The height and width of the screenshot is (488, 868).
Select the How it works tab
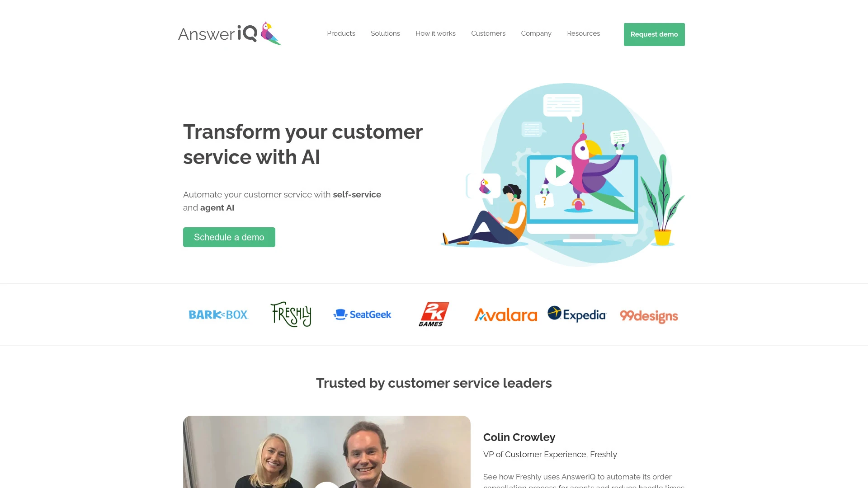435,33
